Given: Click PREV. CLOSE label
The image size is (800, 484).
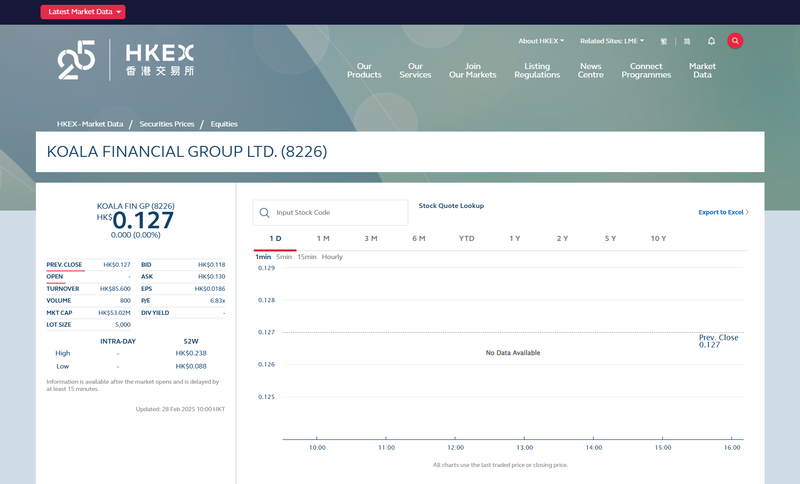Looking at the screenshot, I should click(x=64, y=265).
